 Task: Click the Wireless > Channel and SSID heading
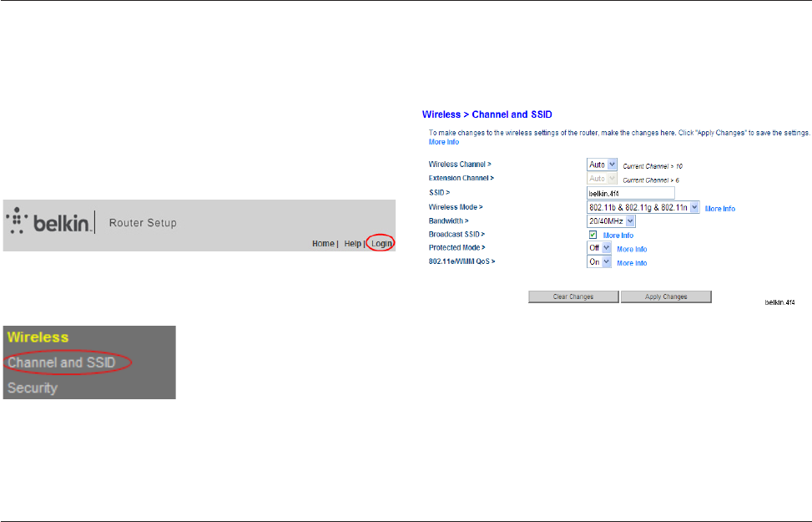coord(487,114)
